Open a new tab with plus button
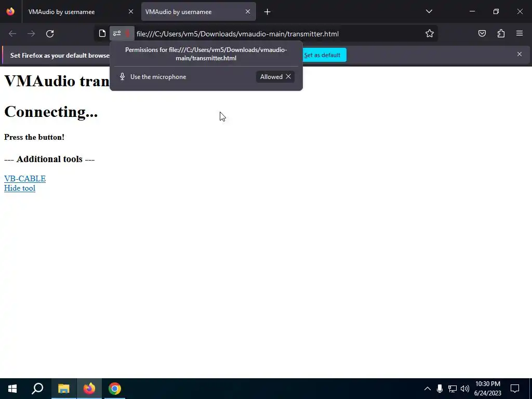The image size is (532, 399). (268, 12)
